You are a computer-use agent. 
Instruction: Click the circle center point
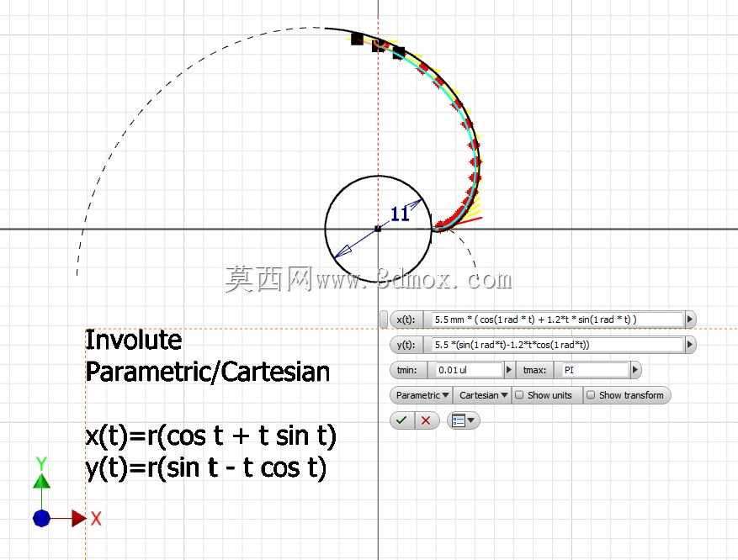pos(378,229)
